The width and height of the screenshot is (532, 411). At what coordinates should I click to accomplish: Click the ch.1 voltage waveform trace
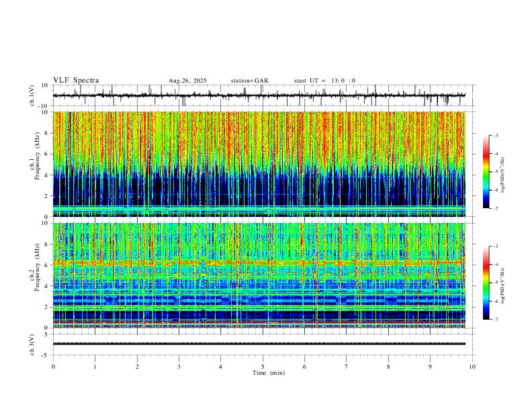pos(259,95)
